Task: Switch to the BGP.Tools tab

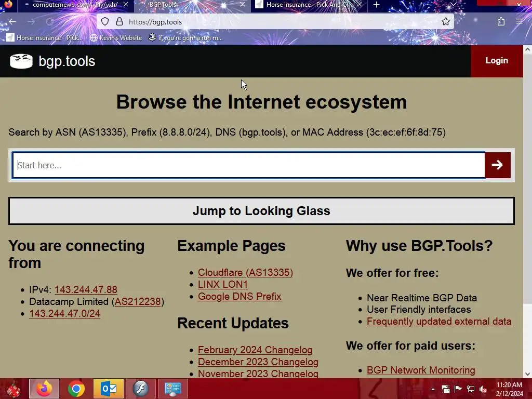Action: [x=192, y=5]
